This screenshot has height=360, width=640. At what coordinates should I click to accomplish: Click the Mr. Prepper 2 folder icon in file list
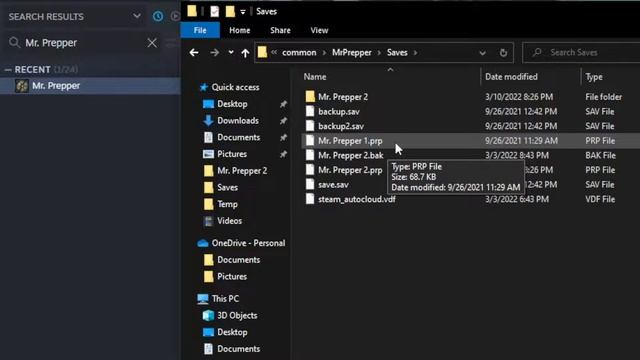pyautogui.click(x=310, y=96)
